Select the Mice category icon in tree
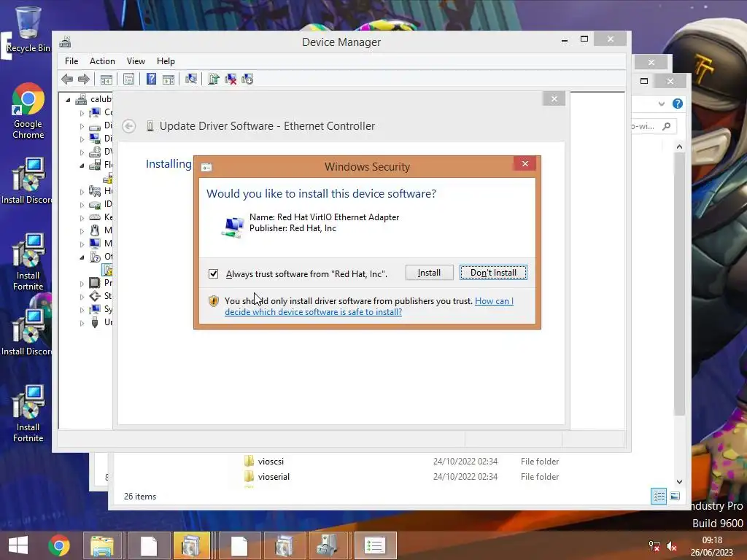 tap(95, 230)
